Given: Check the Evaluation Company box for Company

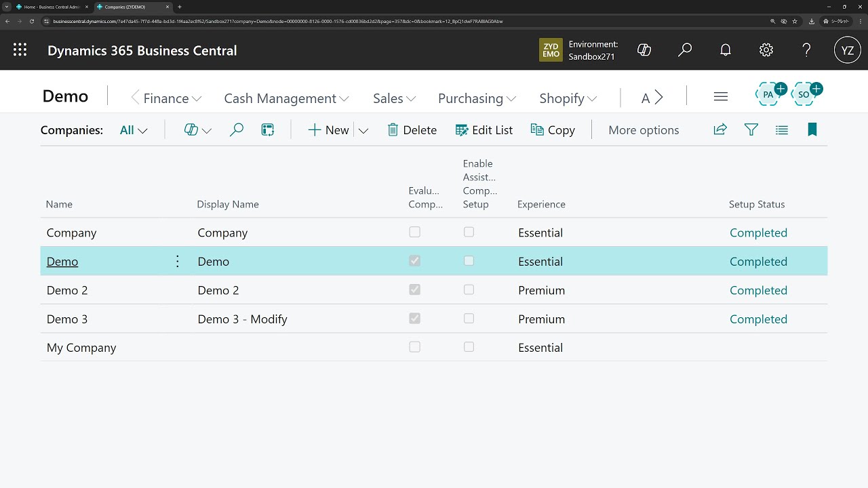Looking at the screenshot, I should click(414, 232).
